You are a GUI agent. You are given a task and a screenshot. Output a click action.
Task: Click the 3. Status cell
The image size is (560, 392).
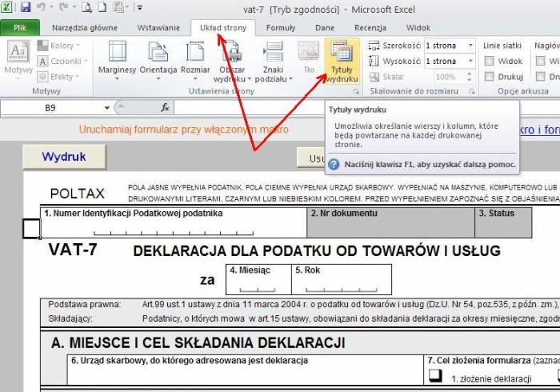pos(503,222)
